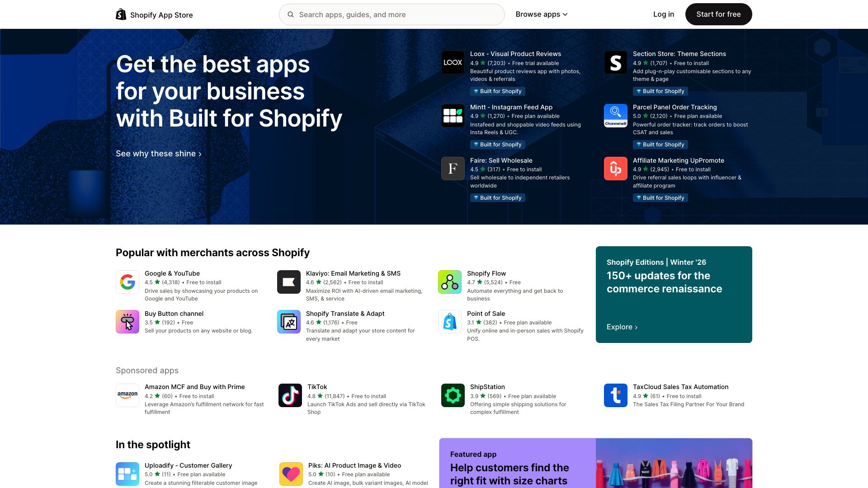Click the Faire: Sell Wholesale app icon
The width and height of the screenshot is (868, 488).
pyautogui.click(x=453, y=169)
